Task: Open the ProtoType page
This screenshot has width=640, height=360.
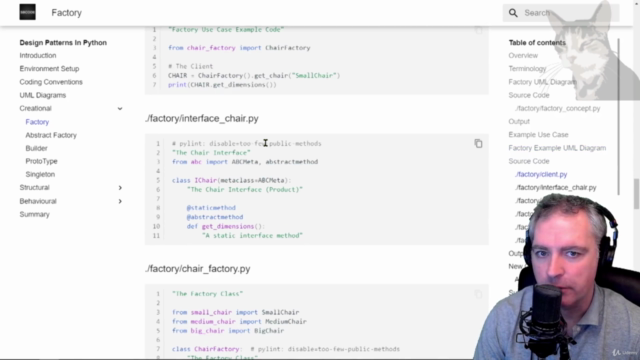Action: (41, 161)
